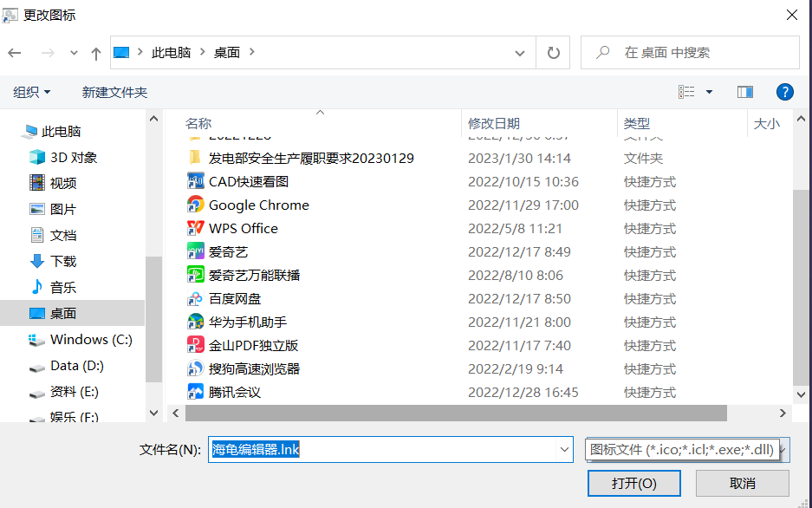This screenshot has width=812, height=508.
Task: Select 华为手机助手 shortcut icon
Action: tap(195, 322)
